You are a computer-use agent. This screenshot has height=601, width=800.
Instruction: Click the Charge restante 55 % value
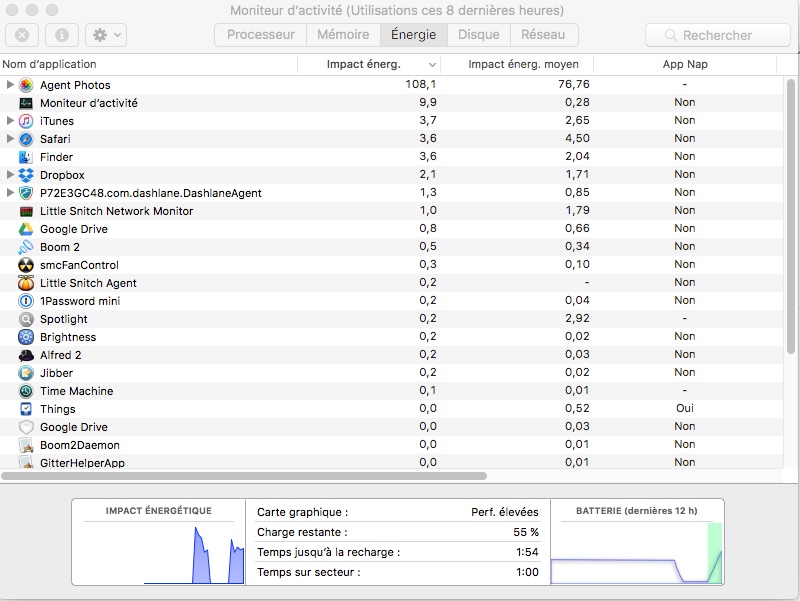pyautogui.click(x=526, y=532)
